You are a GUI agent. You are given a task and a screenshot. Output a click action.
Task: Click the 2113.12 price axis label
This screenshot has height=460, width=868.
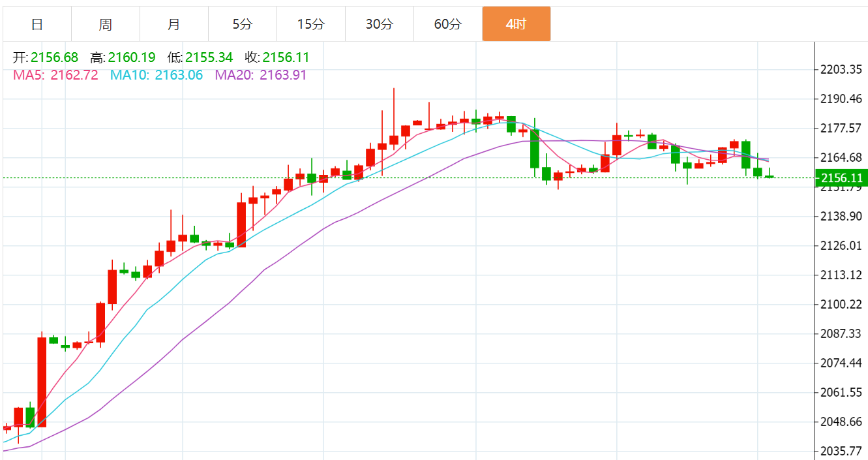840,275
